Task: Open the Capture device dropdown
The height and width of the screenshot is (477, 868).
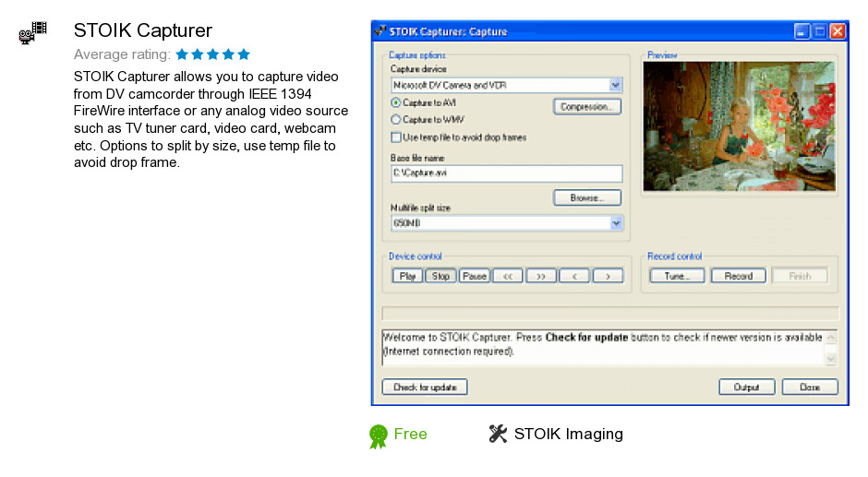Action: [x=615, y=85]
